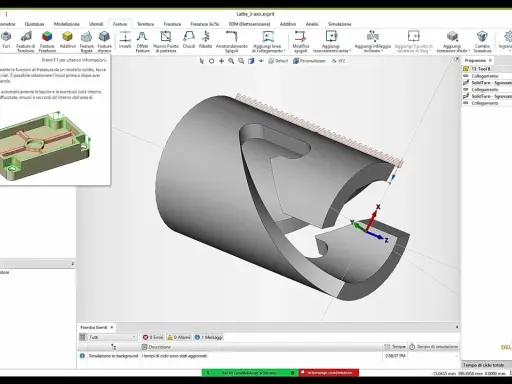Select Feature di Tornitura tool
The image size is (512, 384).
tap(26, 41)
